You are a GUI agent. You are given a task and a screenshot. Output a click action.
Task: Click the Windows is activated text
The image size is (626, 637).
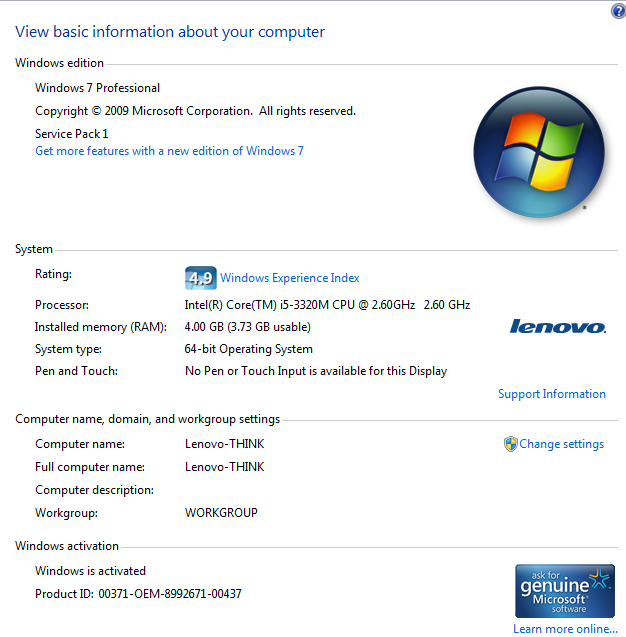[91, 571]
